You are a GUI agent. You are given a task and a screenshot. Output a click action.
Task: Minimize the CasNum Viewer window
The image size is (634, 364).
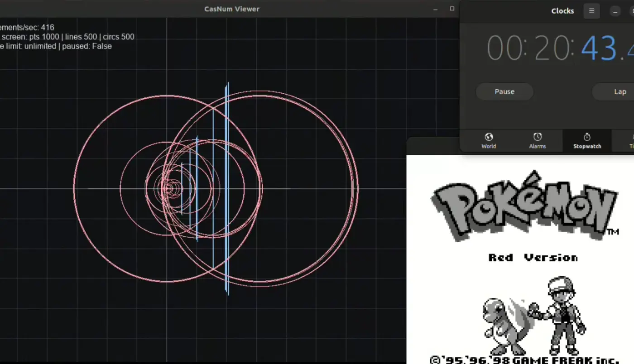[x=435, y=9]
